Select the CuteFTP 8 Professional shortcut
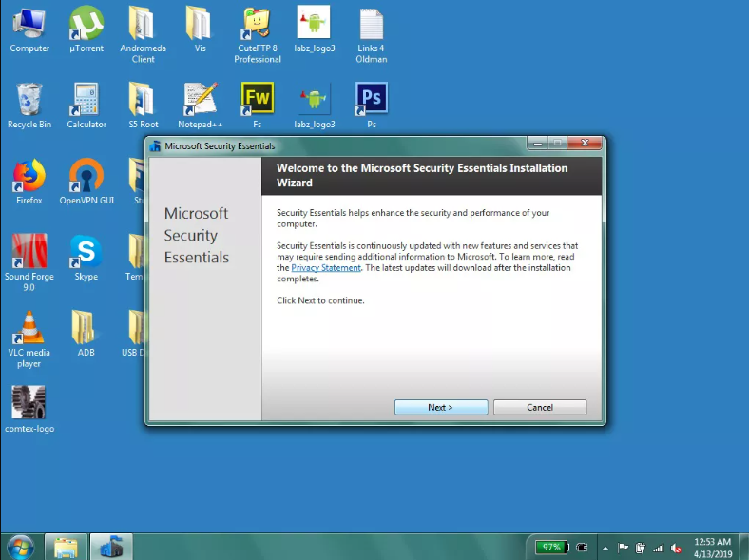The height and width of the screenshot is (560, 749). tap(257, 35)
